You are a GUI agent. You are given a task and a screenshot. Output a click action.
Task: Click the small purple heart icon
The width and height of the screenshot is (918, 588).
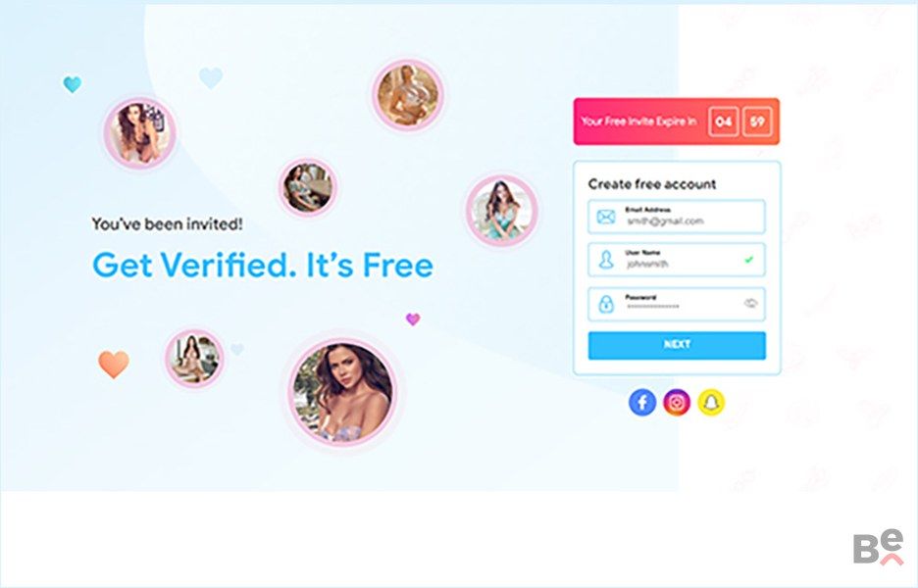pyautogui.click(x=413, y=318)
